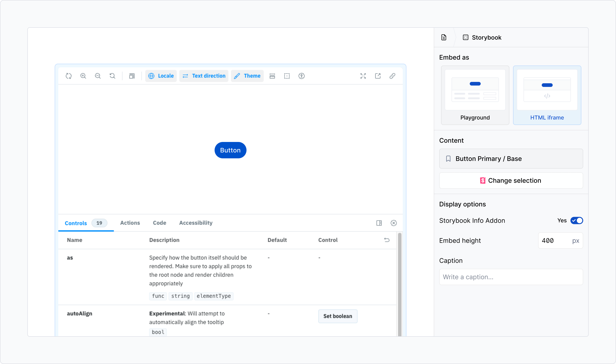Viewport: 616px width, 364px height.
Task: Reset controls with the undo icon
Action: click(x=387, y=240)
